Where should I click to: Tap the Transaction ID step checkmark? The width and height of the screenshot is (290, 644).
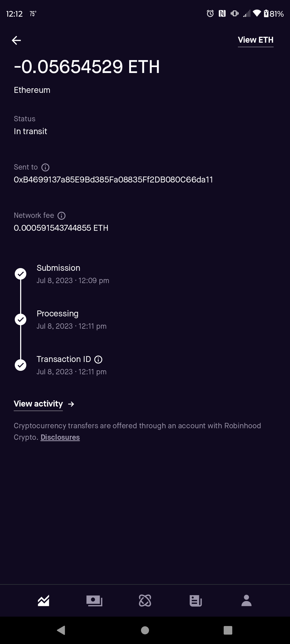tap(20, 365)
